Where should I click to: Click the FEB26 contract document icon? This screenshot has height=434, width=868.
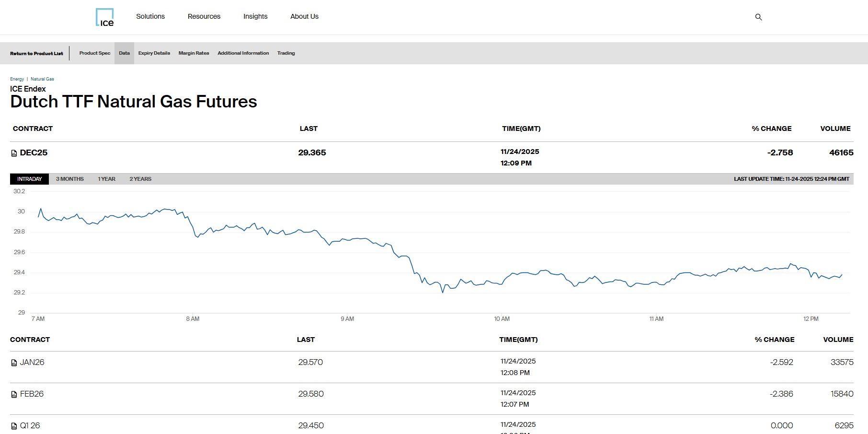tap(14, 395)
